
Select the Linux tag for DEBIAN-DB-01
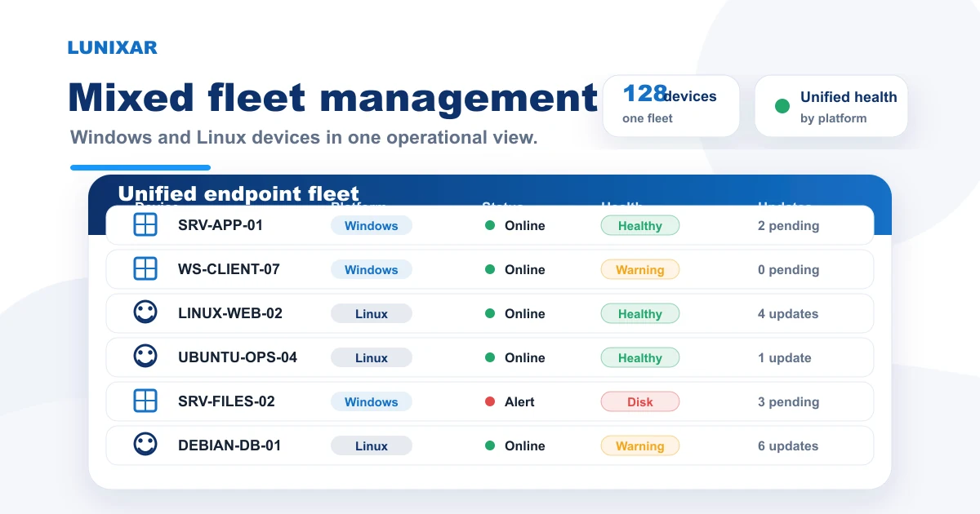pyautogui.click(x=372, y=446)
